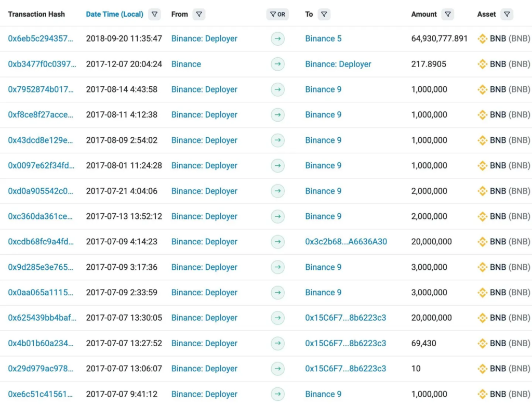Click arrow icon in the Binance 5 row
The image size is (532, 405).
tap(278, 38)
